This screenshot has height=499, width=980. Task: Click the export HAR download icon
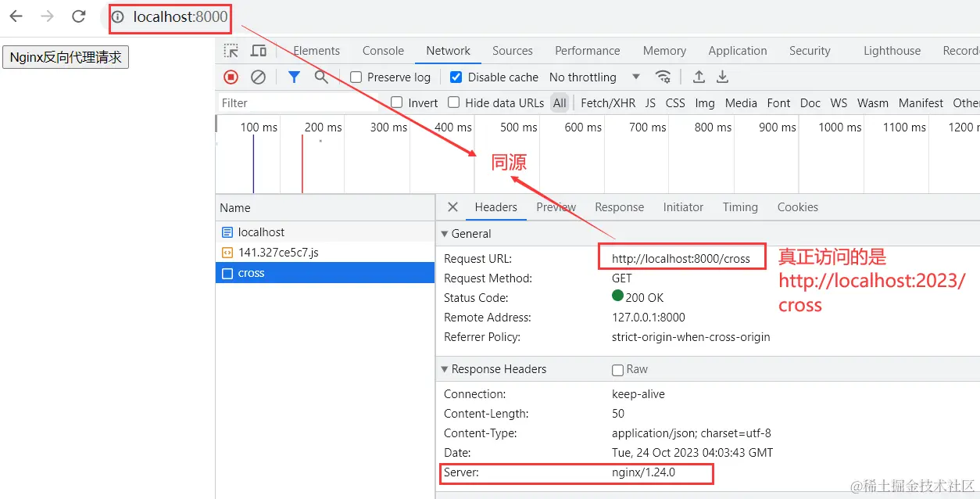point(723,77)
